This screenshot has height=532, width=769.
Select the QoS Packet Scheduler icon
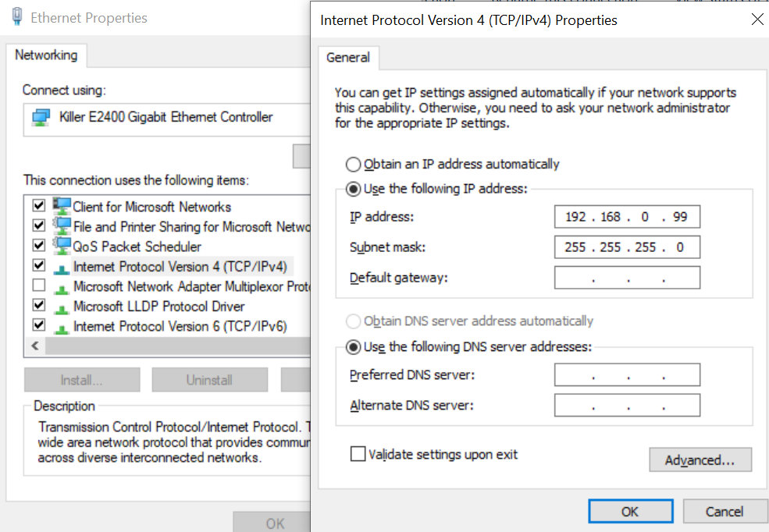[x=62, y=246]
